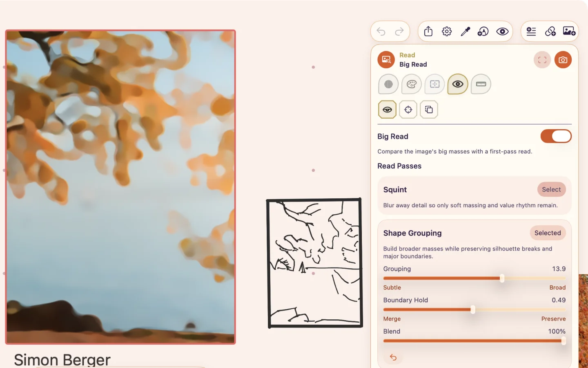
Task: Click the Preserve label under Boundary Hold
Action: tap(553, 319)
